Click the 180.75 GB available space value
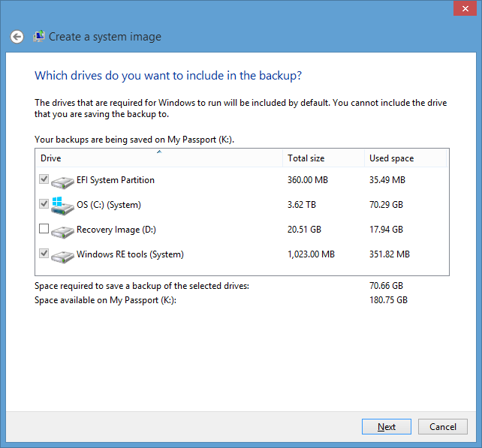482x448 pixels. [388, 300]
